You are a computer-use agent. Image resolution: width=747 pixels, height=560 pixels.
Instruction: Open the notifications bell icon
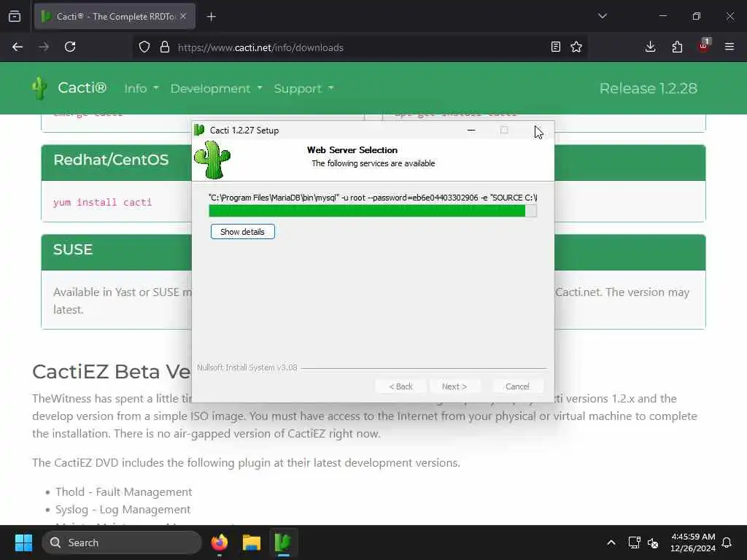click(727, 542)
